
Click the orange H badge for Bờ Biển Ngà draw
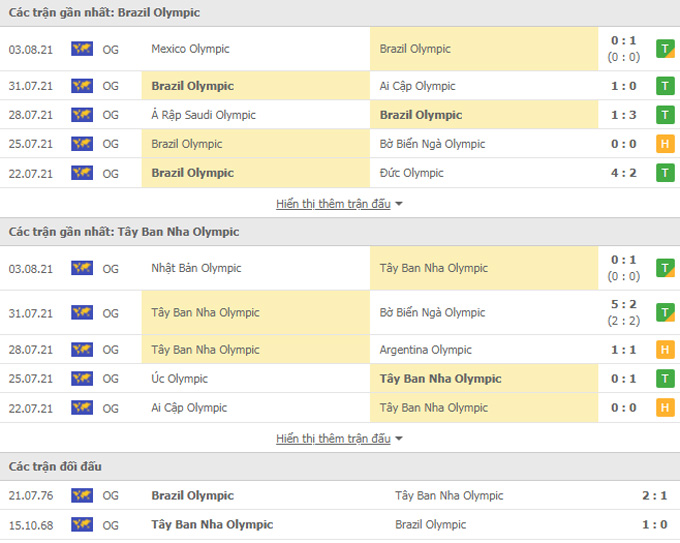[663, 144]
